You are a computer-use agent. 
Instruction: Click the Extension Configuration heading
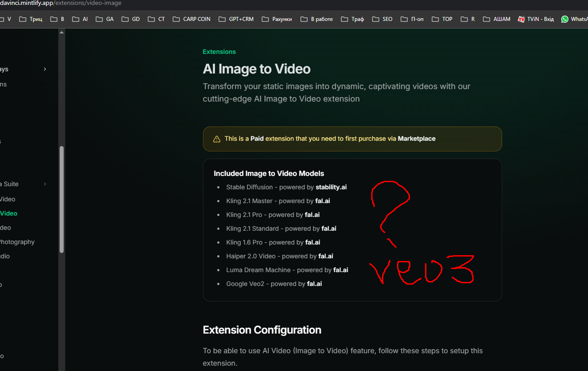(x=262, y=330)
